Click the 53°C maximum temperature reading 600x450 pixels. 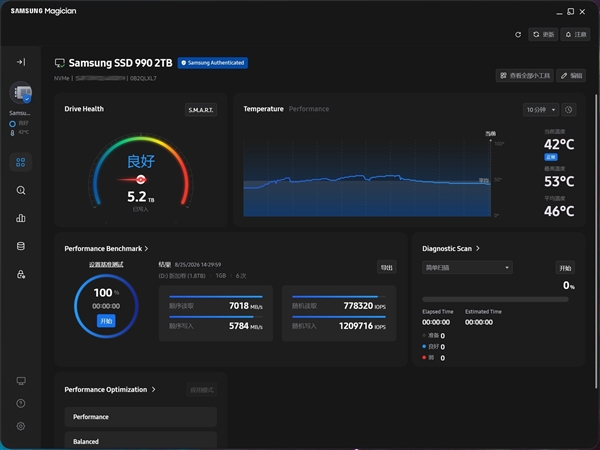click(x=559, y=181)
